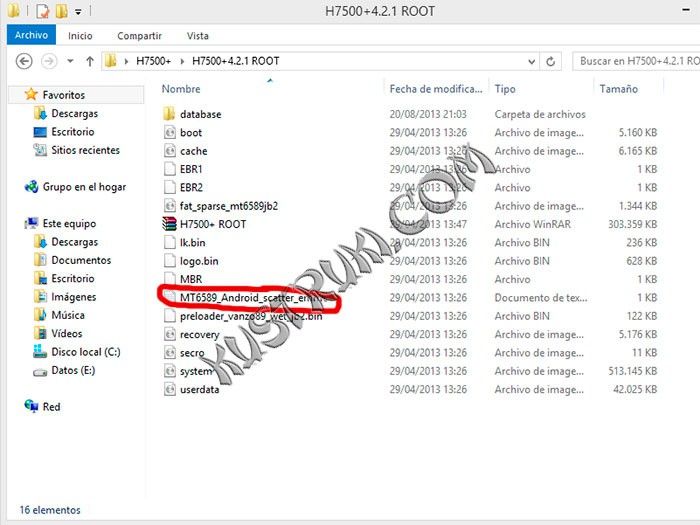
Task: Select Red in the navigation pane
Action: 51,407
